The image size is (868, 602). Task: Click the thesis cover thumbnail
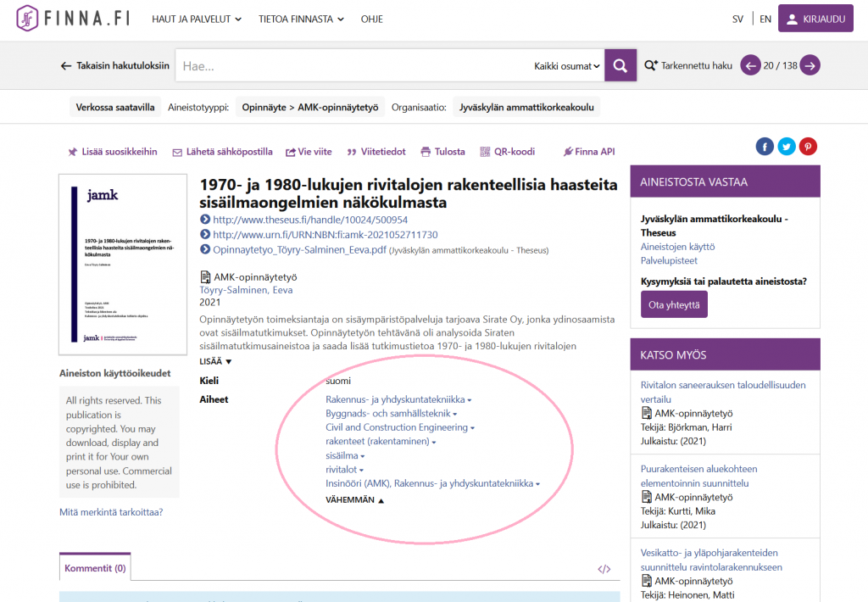pos(123,265)
